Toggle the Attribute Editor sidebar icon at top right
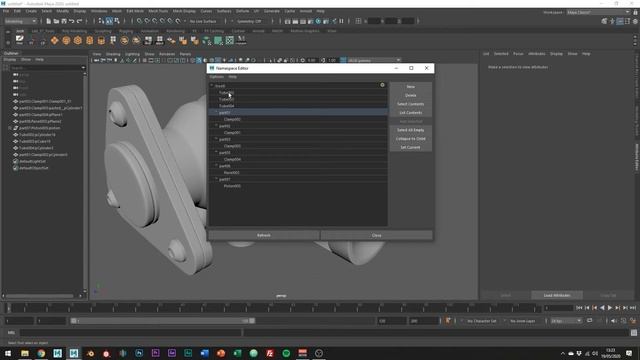Screen dimensions: 640x360 (620, 21)
